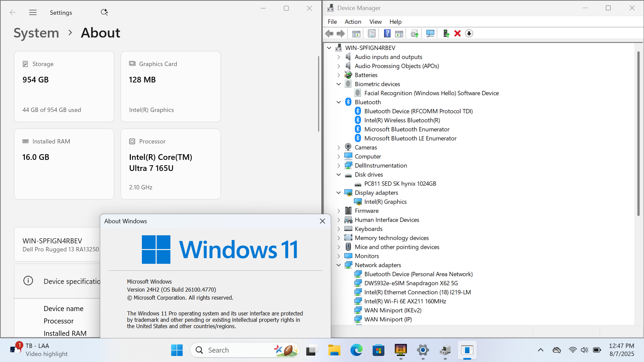Expand the Monitors category
Image resolution: width=644 pixels, height=362 pixels.
click(339, 256)
